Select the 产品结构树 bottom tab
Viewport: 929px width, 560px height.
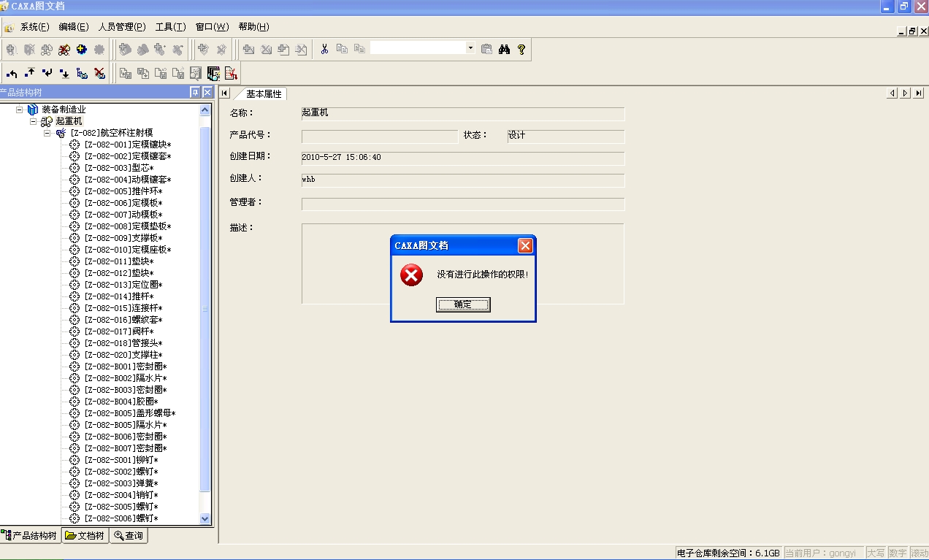(30, 536)
